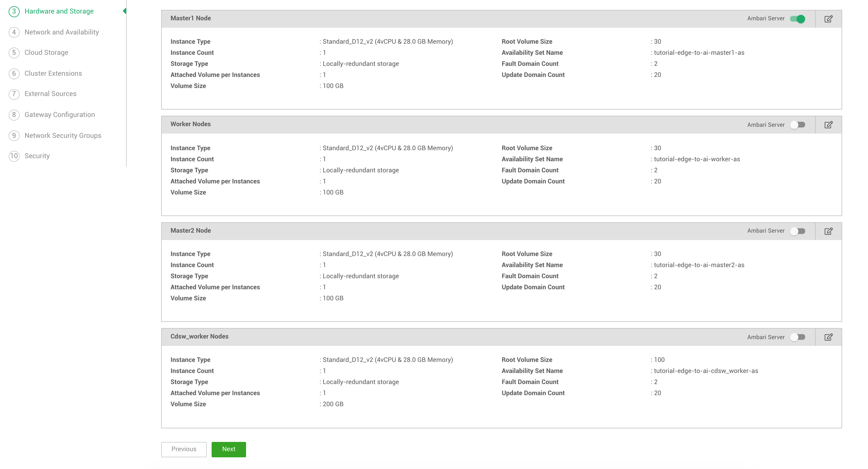
Task: Disable Ambari Server on Master1 Node
Action: [x=798, y=19]
